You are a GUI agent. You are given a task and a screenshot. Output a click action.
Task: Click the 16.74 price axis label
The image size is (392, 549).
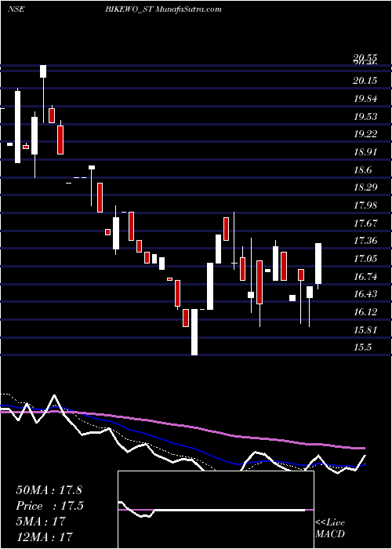[x=365, y=277]
